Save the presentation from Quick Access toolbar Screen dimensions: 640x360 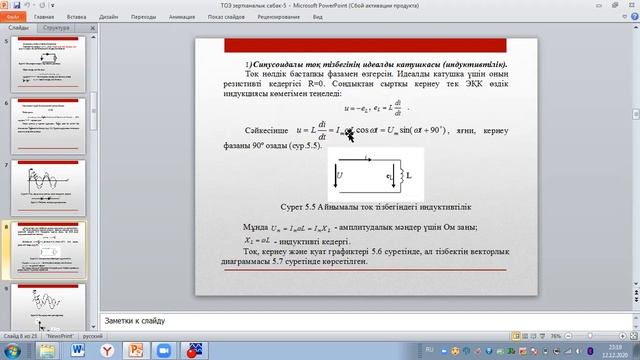17,5
